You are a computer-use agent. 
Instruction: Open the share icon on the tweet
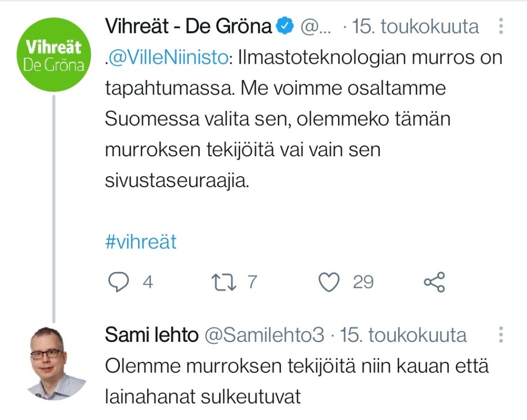click(435, 281)
